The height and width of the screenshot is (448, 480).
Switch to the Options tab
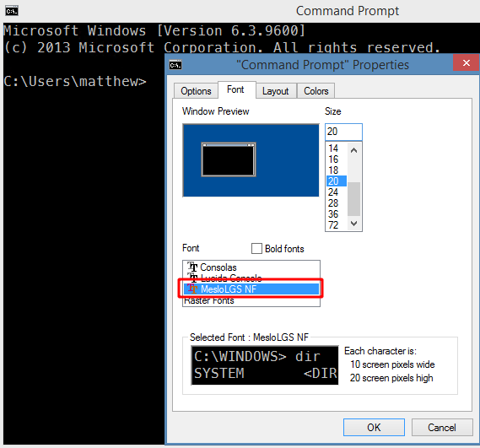[196, 91]
